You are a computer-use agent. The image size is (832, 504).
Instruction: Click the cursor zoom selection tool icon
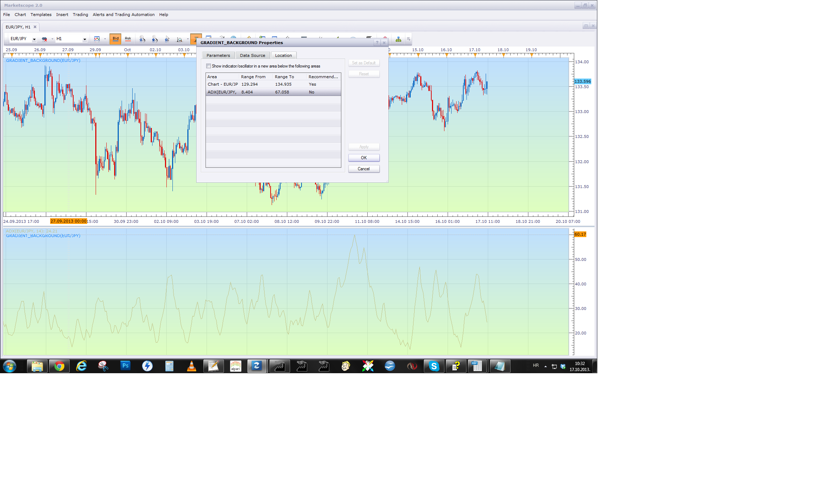[167, 39]
